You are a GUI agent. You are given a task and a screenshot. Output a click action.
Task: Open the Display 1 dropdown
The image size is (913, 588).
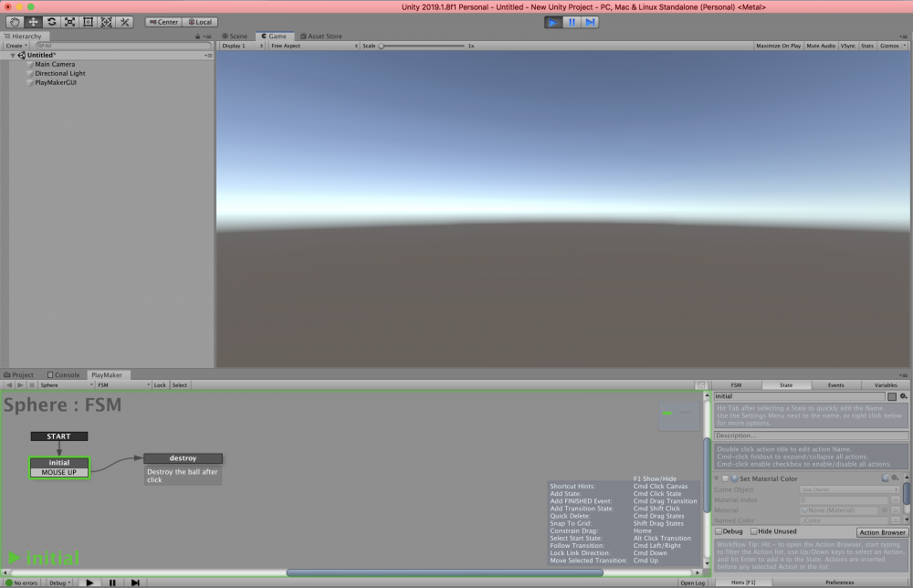tap(242, 46)
